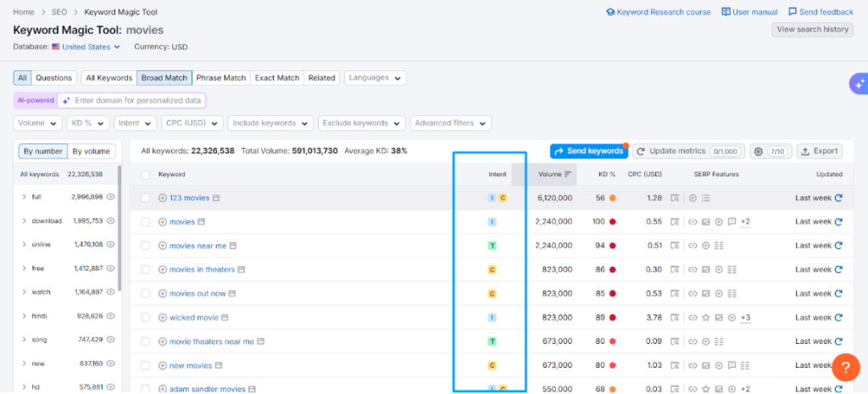Open the Include keywords dropdown
This screenshot has height=394, width=868.
[270, 124]
